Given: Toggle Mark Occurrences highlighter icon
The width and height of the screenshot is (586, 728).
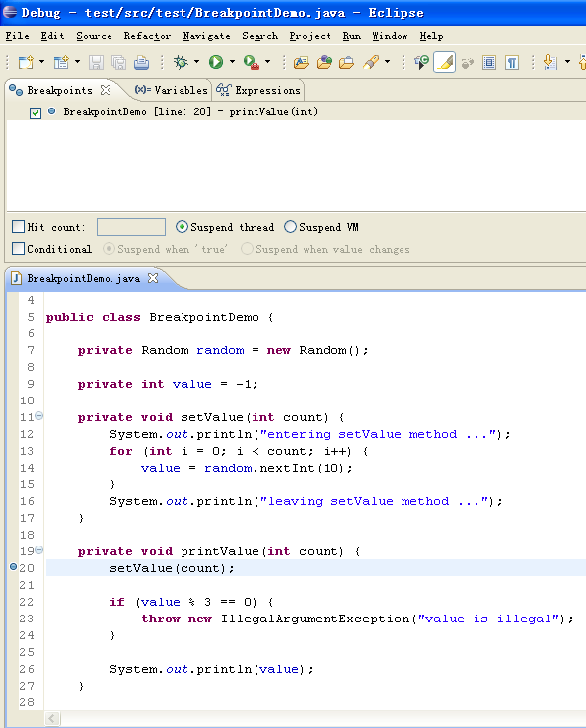Looking at the screenshot, I should [x=444, y=63].
